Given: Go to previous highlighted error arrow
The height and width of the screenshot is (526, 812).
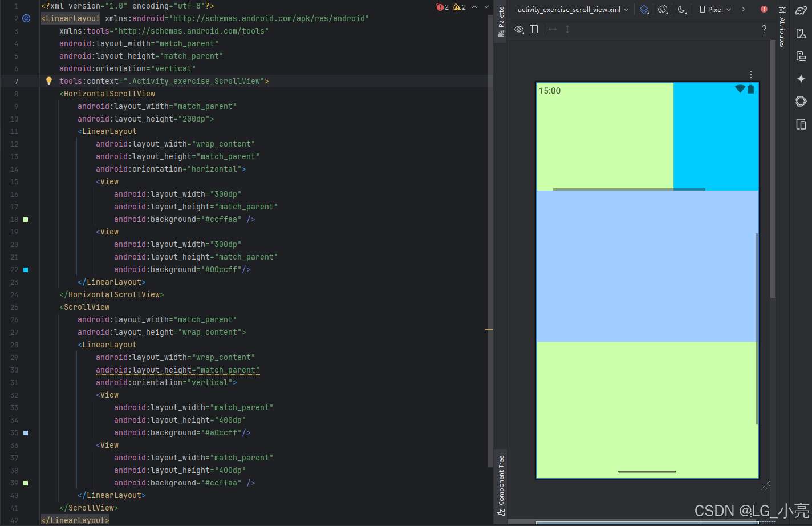Looking at the screenshot, I should pyautogui.click(x=474, y=7).
